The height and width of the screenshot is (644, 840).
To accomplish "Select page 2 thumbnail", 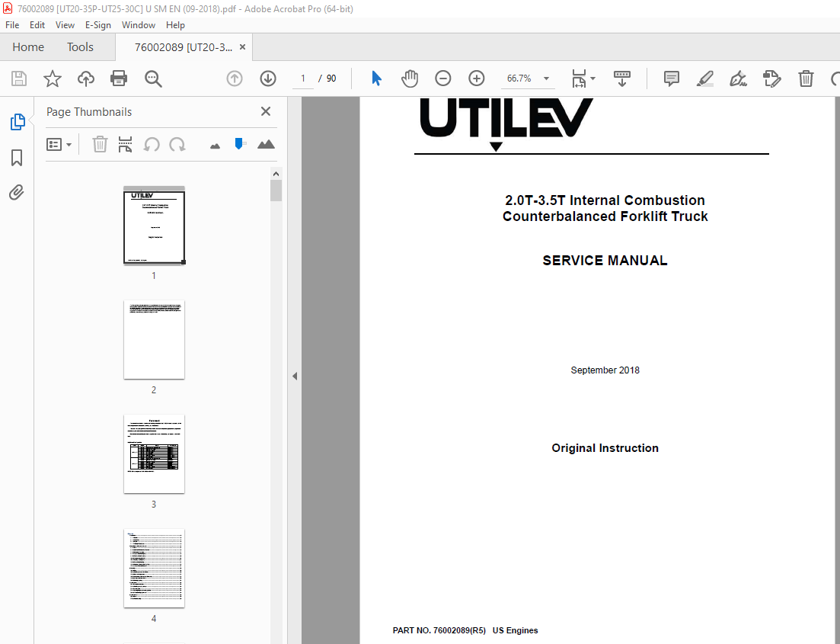I will pos(155,340).
